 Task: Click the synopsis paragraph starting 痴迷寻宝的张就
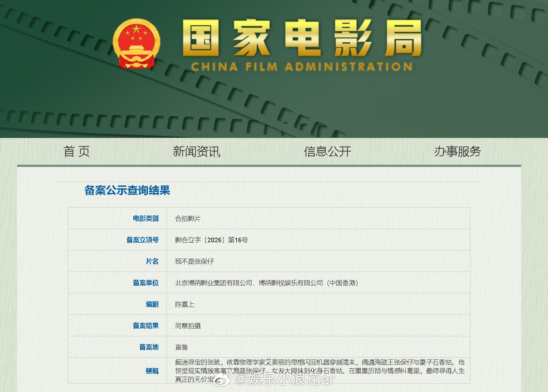pos(320,371)
